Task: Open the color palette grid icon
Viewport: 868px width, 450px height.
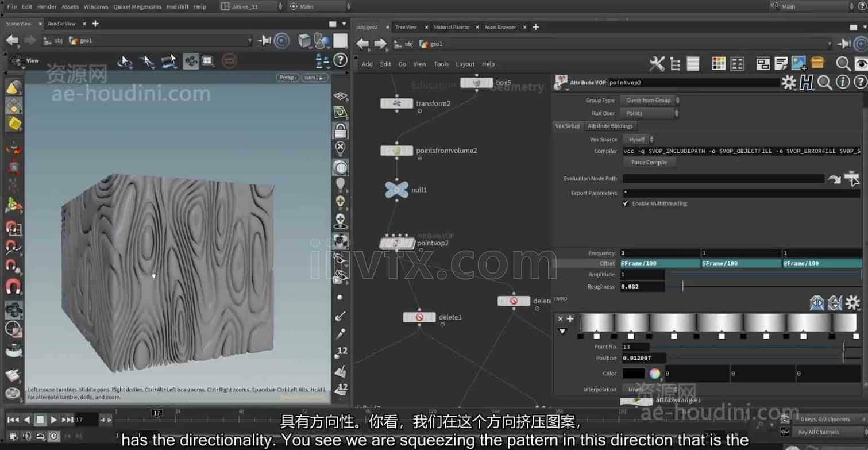Action: coord(719,64)
